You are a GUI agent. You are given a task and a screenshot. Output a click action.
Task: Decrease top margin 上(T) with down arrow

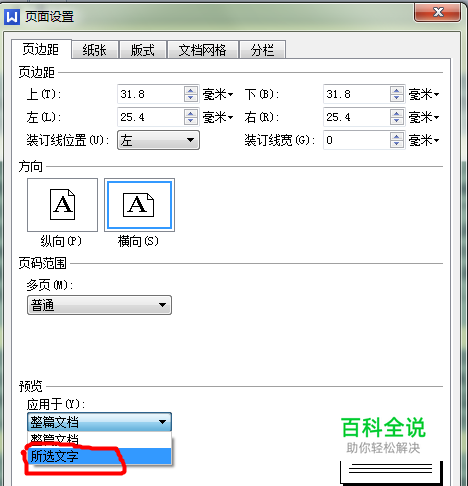tap(191, 98)
